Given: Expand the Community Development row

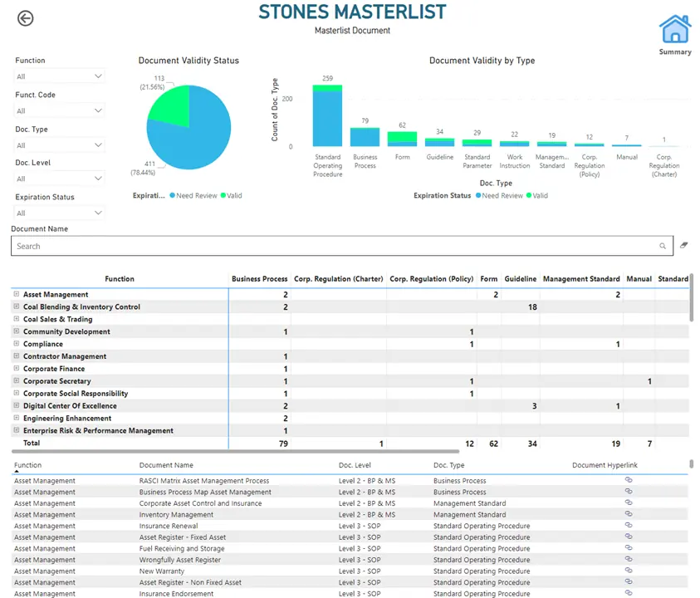Looking at the screenshot, I should (x=17, y=331).
